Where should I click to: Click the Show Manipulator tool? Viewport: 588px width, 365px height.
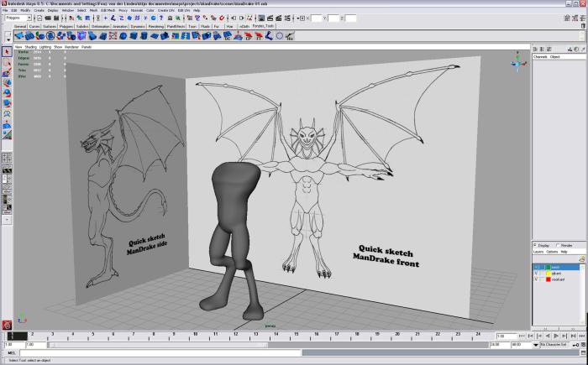tap(7, 134)
